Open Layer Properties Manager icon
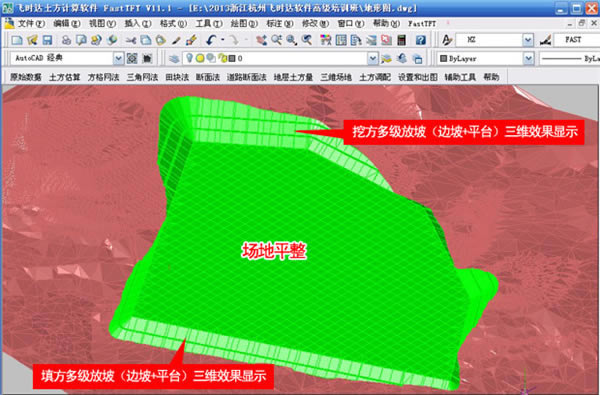This screenshot has height=395, width=600. pyautogui.click(x=174, y=58)
